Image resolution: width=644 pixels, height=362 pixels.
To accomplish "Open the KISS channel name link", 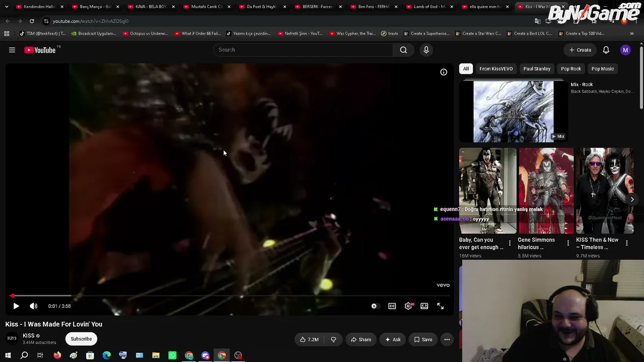I will click(29, 335).
